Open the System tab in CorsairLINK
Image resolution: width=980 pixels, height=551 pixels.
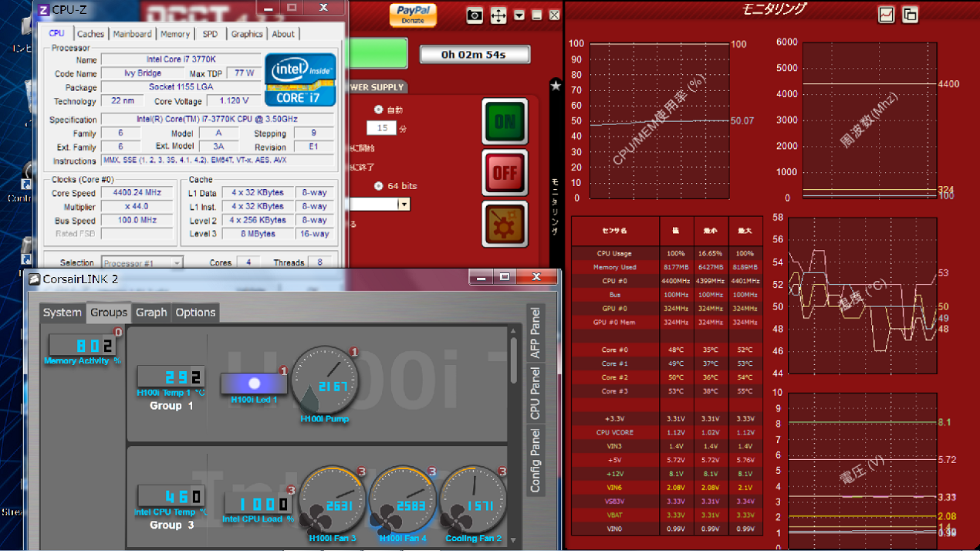coord(63,313)
